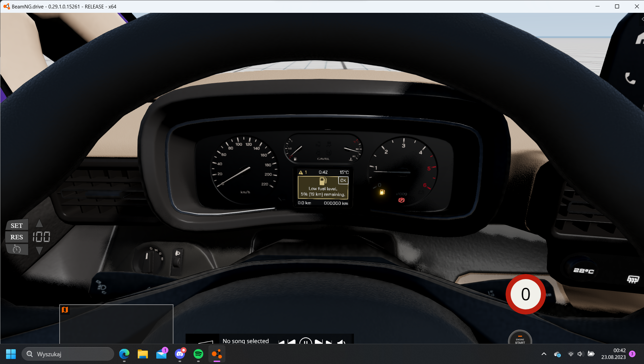644x364 pixels.
Task: Open Discord from taskbar
Action: pos(180,354)
